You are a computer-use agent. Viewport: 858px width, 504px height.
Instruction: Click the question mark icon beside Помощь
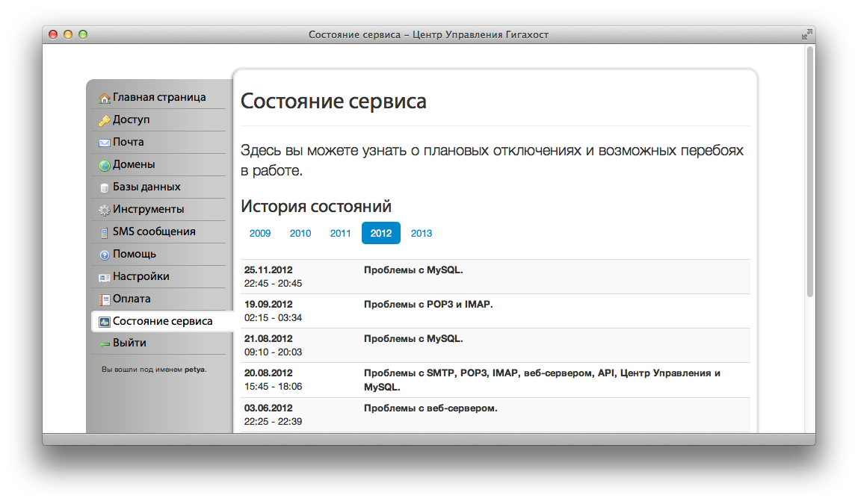[x=105, y=255]
